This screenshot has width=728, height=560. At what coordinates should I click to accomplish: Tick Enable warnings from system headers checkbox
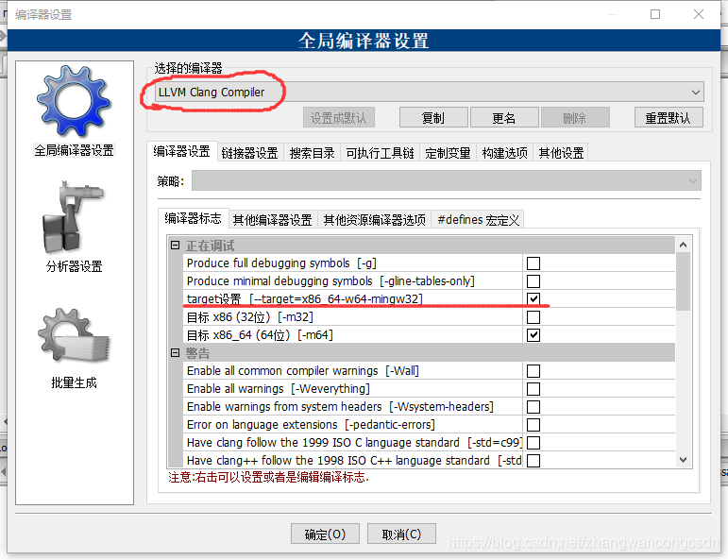533,407
